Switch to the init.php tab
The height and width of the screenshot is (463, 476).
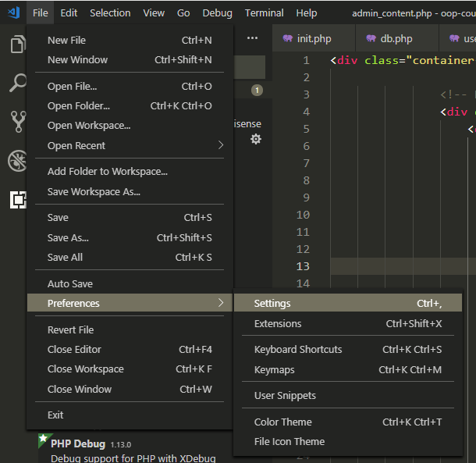coord(313,38)
